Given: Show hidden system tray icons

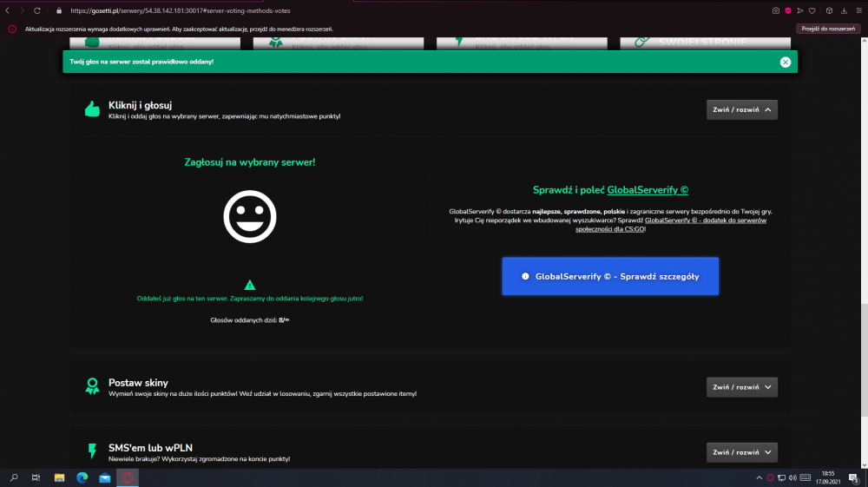Looking at the screenshot, I should (759, 477).
